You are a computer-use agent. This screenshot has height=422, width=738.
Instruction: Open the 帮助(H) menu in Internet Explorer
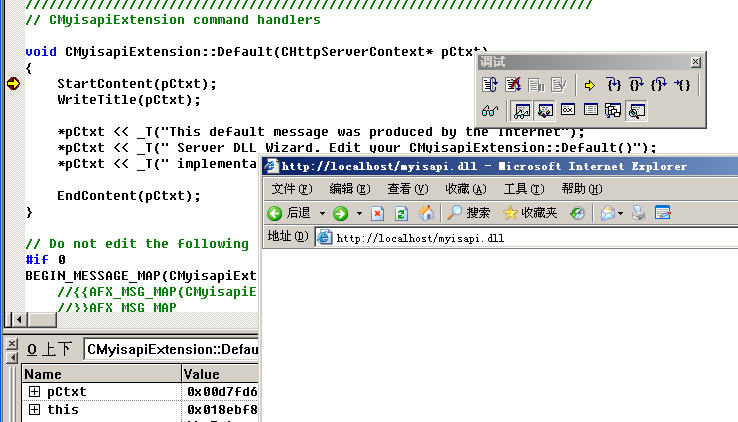tap(582, 189)
